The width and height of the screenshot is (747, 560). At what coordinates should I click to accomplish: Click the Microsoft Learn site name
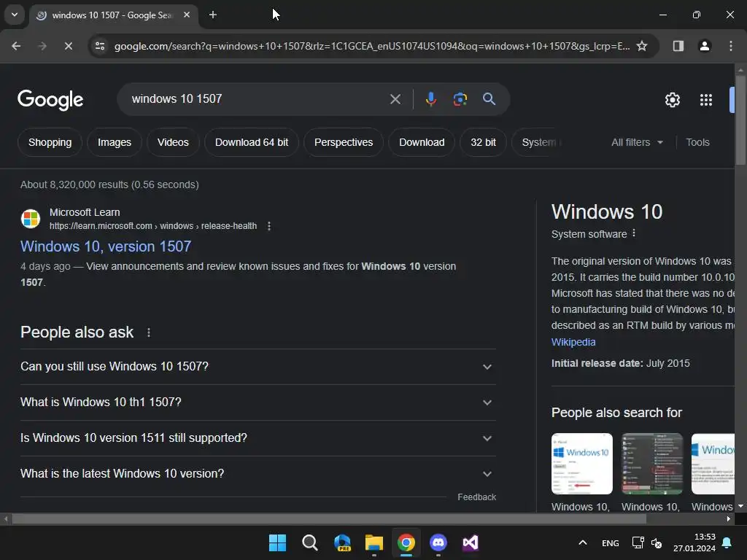coord(85,212)
